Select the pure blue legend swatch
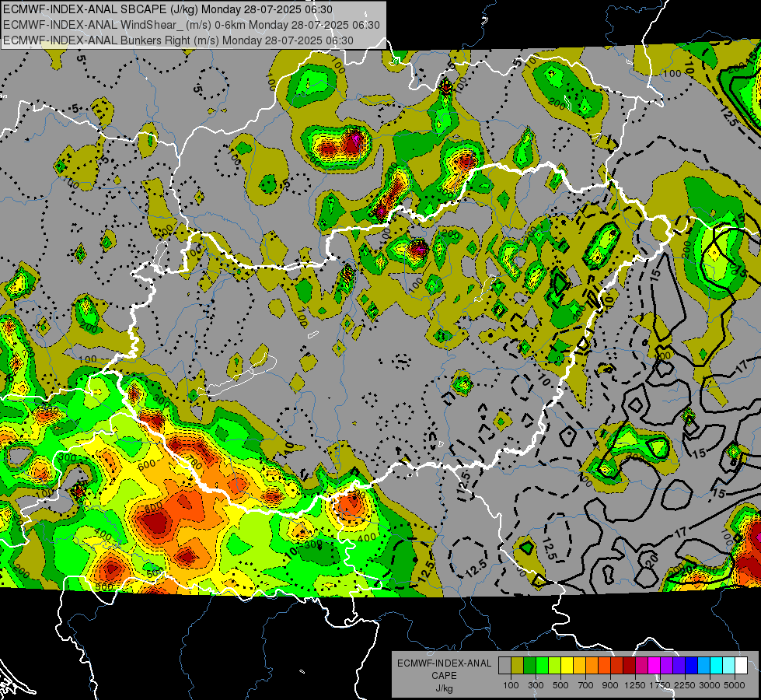This screenshot has width=761, height=700. (691, 666)
